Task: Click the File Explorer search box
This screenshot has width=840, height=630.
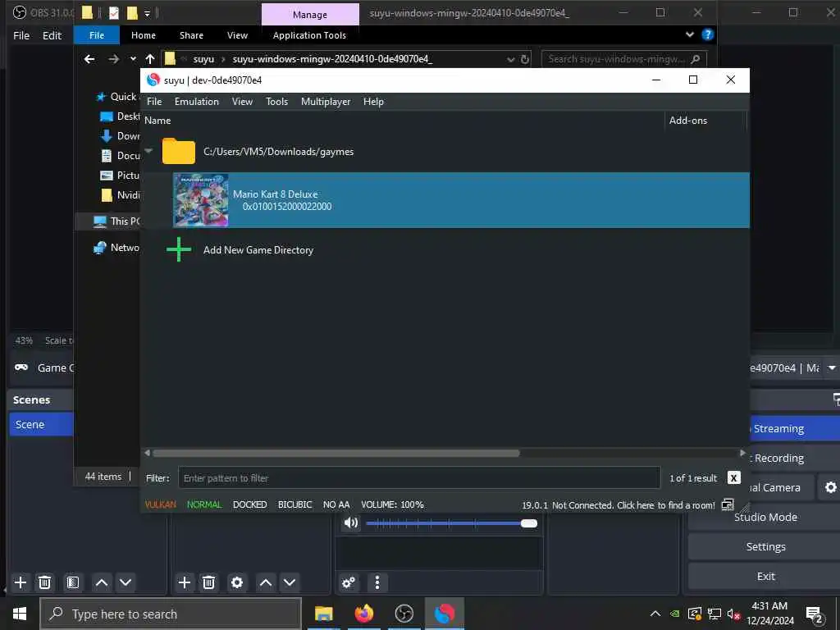Action: coord(624,59)
